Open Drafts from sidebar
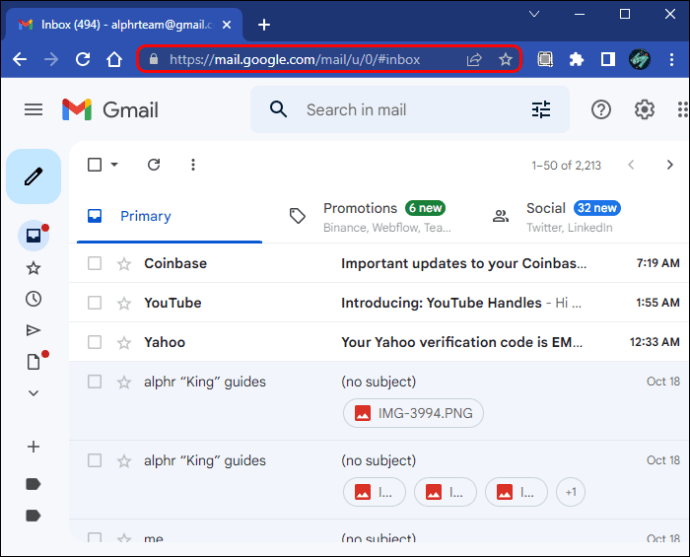Viewport: 690px width, 557px height. point(33,362)
